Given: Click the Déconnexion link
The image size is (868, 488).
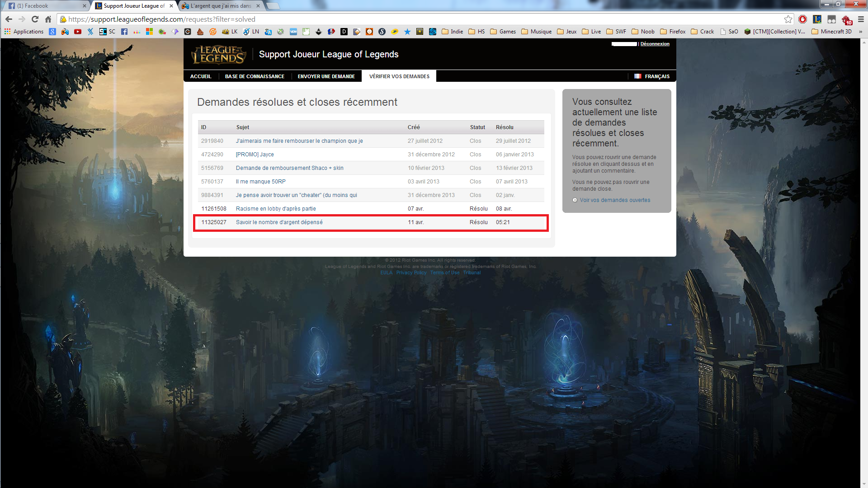Looking at the screenshot, I should pyautogui.click(x=655, y=44).
